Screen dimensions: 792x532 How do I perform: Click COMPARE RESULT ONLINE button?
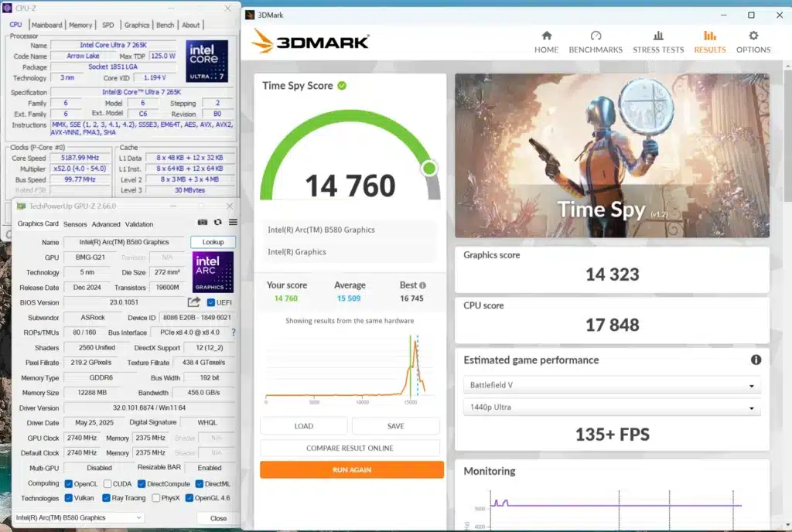(350, 448)
